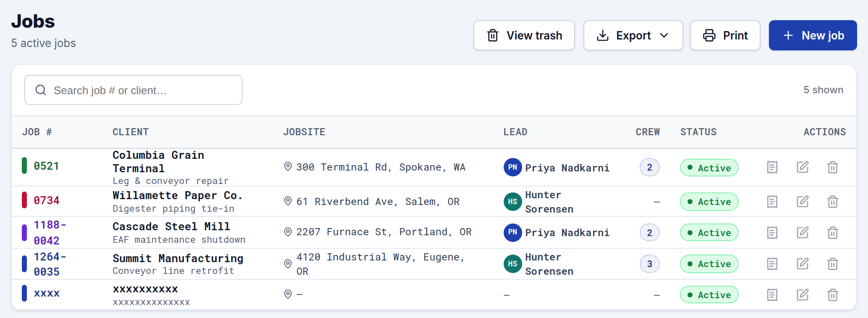Edit Cascade Steel Mill job
This screenshot has height=318, width=868.
[x=803, y=233]
